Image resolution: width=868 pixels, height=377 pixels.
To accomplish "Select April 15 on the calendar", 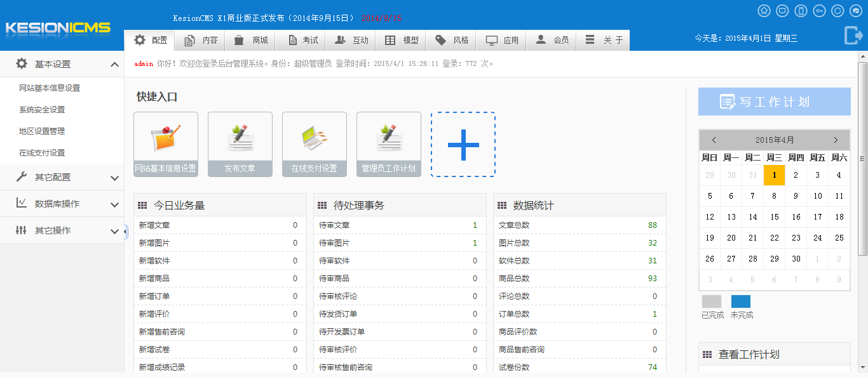I will click(x=774, y=216).
